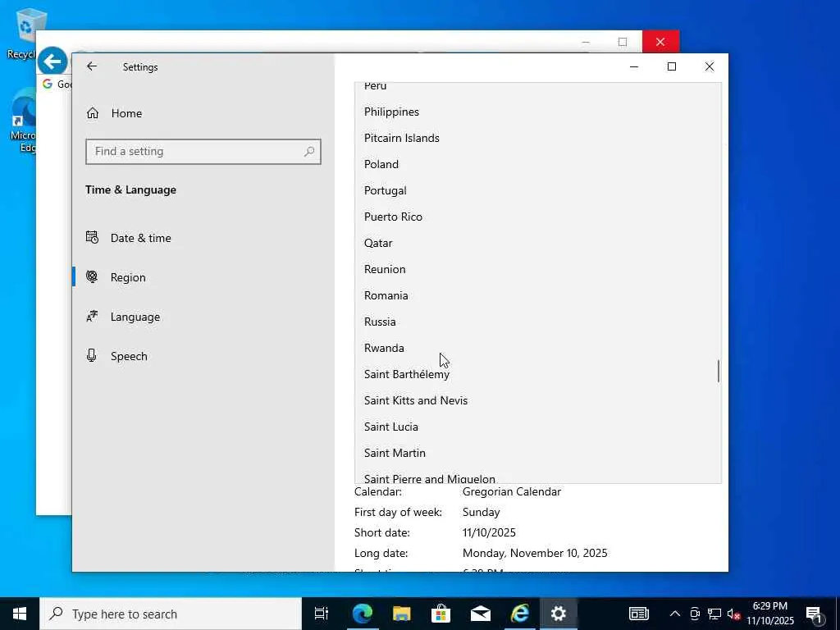The height and width of the screenshot is (630, 840).
Task: Click the Meet Now tray icon
Action: (x=695, y=614)
